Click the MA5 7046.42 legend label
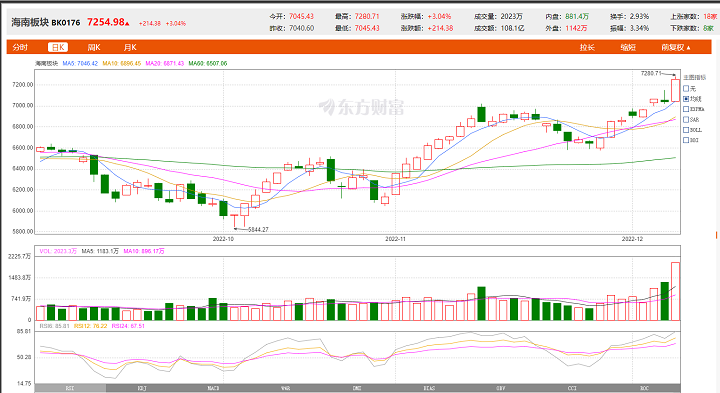This screenshot has width=720, height=393. (x=80, y=63)
